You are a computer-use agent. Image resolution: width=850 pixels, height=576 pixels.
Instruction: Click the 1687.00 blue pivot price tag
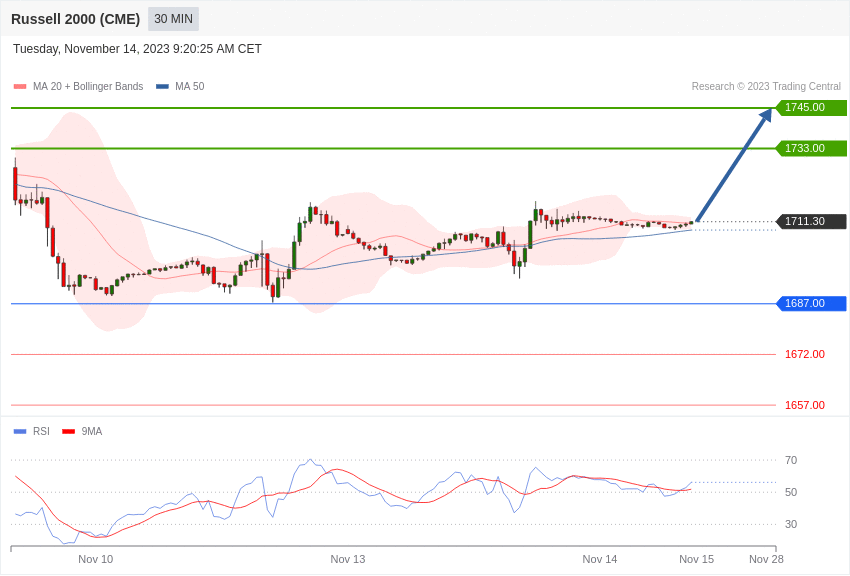pyautogui.click(x=811, y=303)
